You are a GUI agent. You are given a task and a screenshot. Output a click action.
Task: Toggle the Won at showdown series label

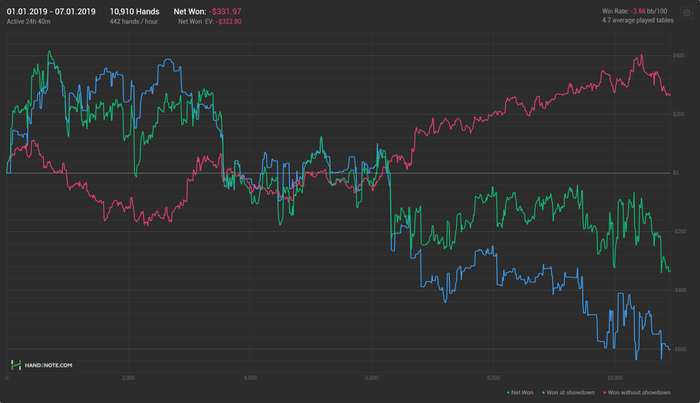[571, 393]
